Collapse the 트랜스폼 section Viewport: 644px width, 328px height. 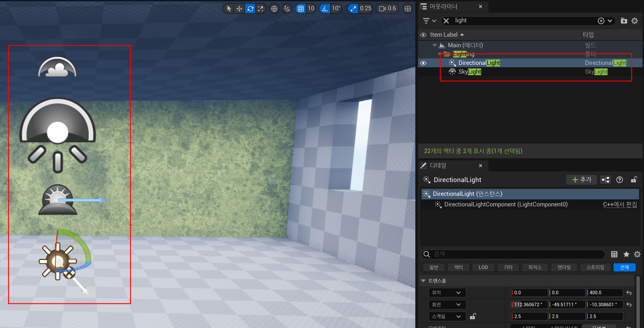pyautogui.click(x=423, y=281)
